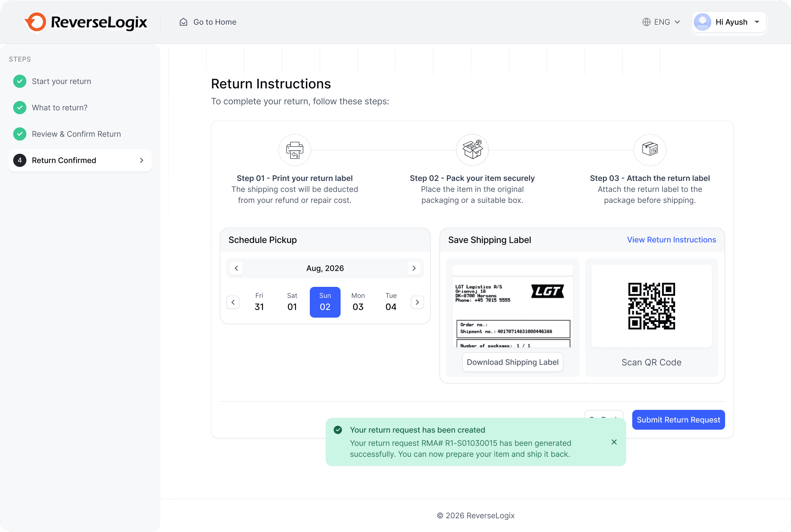Click the open box packing icon
Image resolution: width=791 pixels, height=532 pixels.
point(472,150)
